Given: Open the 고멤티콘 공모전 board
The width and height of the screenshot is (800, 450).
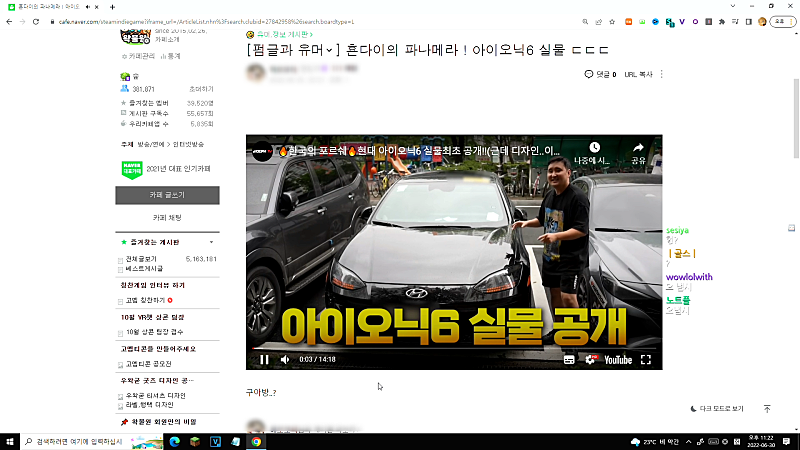Looking at the screenshot, I should (148, 364).
